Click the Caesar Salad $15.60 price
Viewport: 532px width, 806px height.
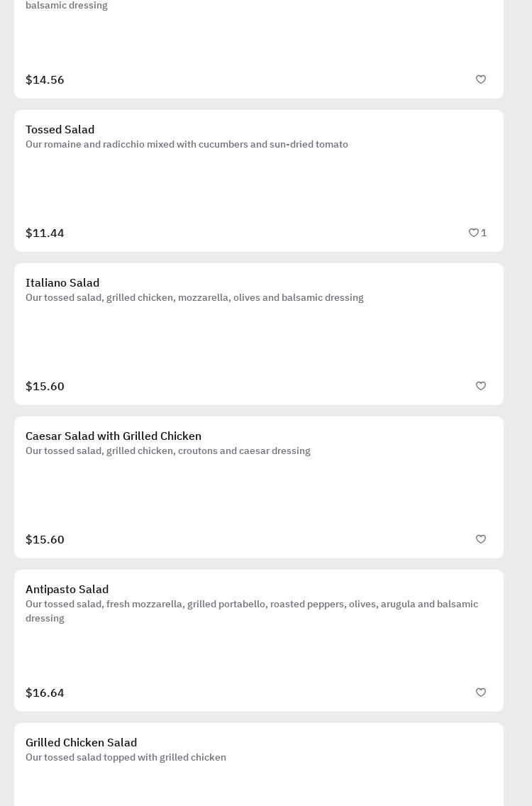pos(45,540)
